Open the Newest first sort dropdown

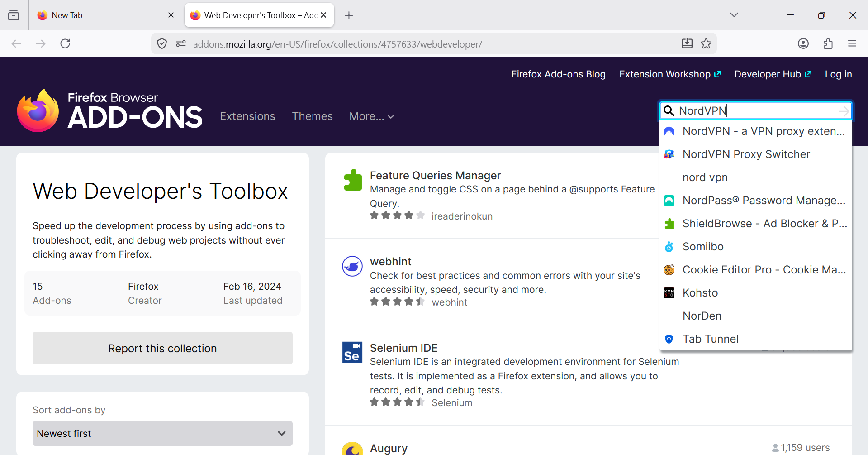(x=162, y=433)
